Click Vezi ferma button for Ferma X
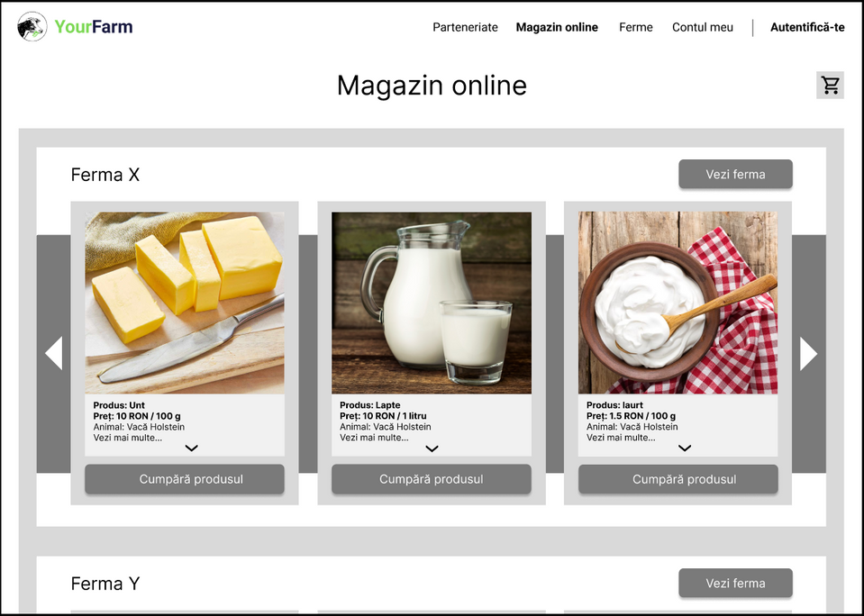 [735, 174]
